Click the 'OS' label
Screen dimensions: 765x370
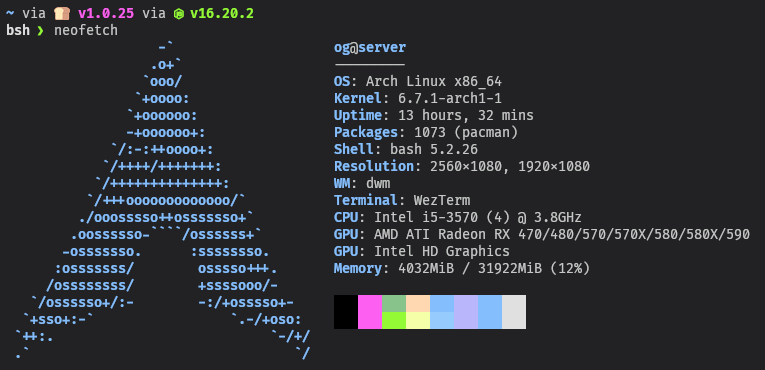point(342,81)
